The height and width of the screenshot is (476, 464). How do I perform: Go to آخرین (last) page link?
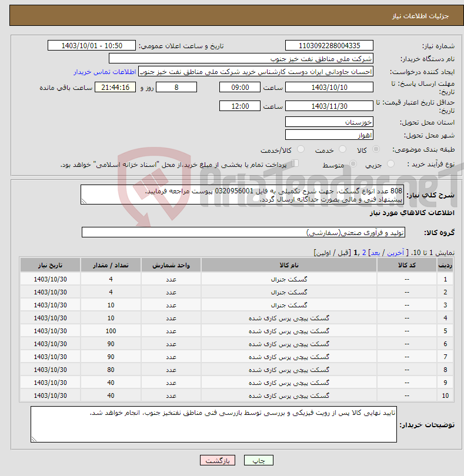[395, 253]
